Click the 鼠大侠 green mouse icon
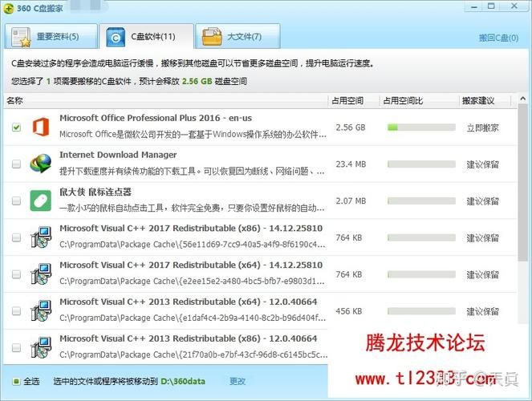 [x=41, y=200]
